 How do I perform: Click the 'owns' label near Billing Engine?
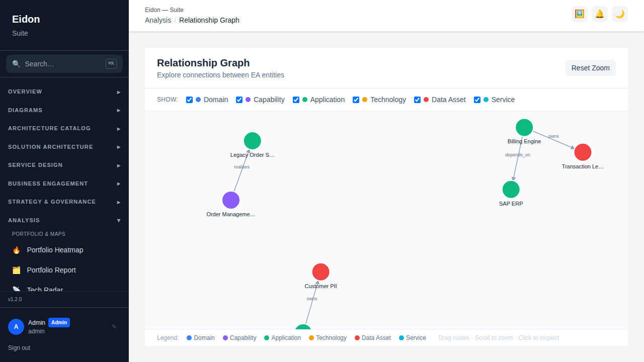pos(553,136)
